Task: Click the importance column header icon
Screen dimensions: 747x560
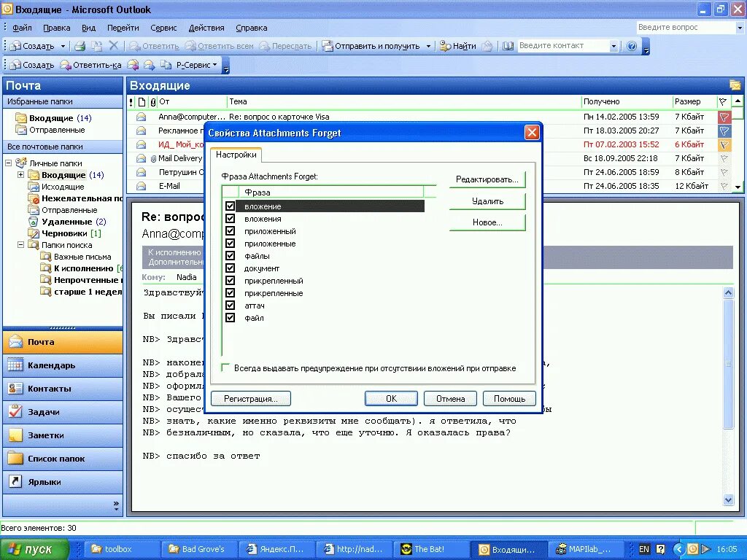Action: coord(131,101)
